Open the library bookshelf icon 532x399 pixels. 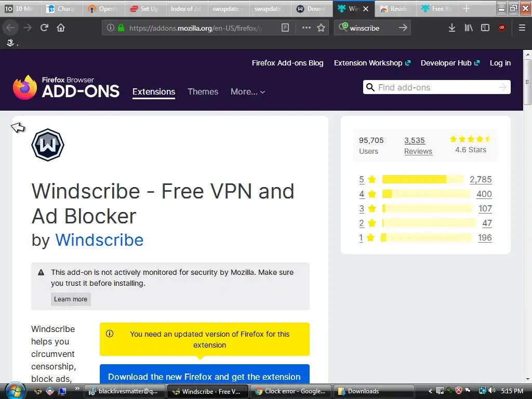point(469,28)
